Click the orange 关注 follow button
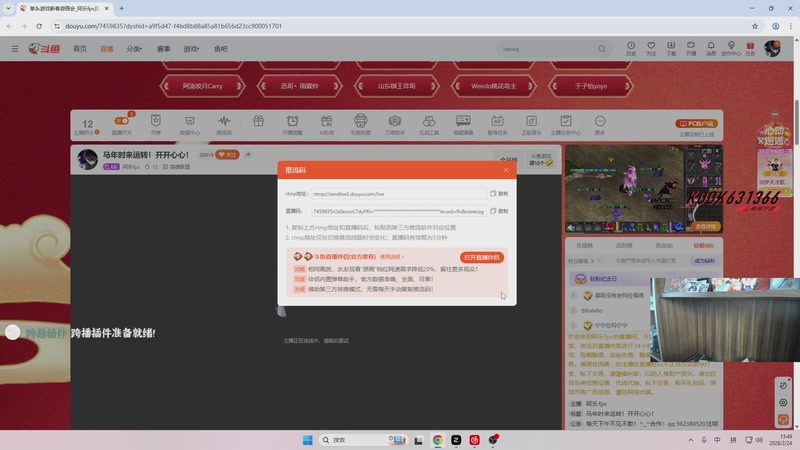 (x=227, y=155)
